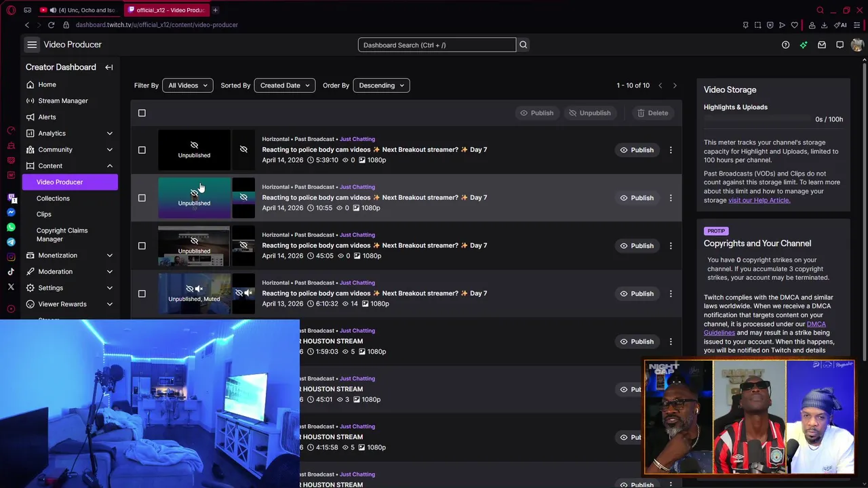This screenshot has height=488, width=868.
Task: Open the hamburger menu beside Video Producer
Action: pos(32,45)
